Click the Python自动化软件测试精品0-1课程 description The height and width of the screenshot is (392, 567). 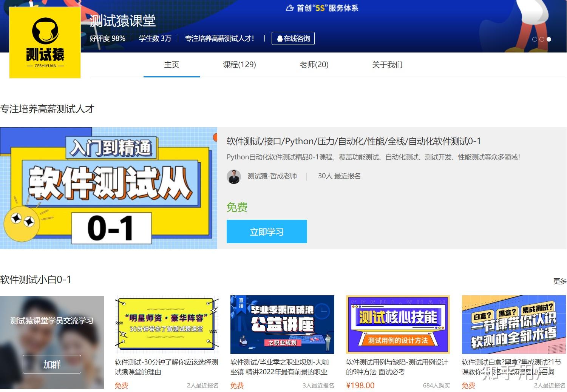click(374, 157)
